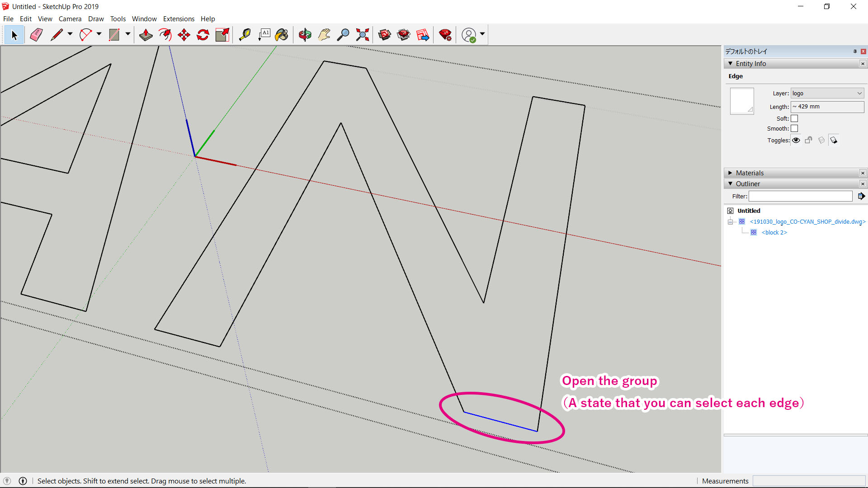
Task: Open the File menu
Action: (x=8, y=19)
